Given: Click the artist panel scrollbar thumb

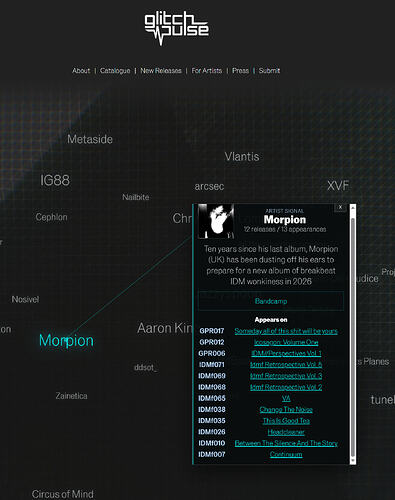Looking at the screenshot, I should [x=353, y=337].
